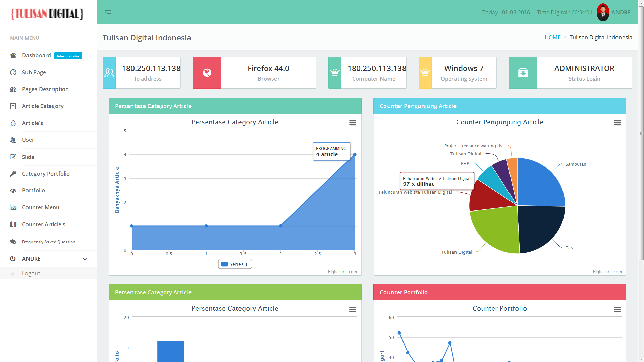The image size is (644, 362).
Task: Click the ANDRE user avatar photo
Action: pyautogui.click(x=603, y=12)
